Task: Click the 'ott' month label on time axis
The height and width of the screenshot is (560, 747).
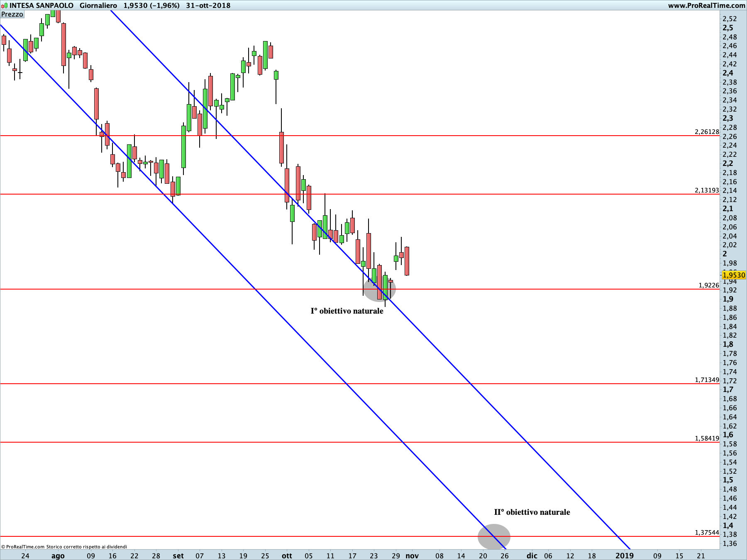Action: point(287,556)
